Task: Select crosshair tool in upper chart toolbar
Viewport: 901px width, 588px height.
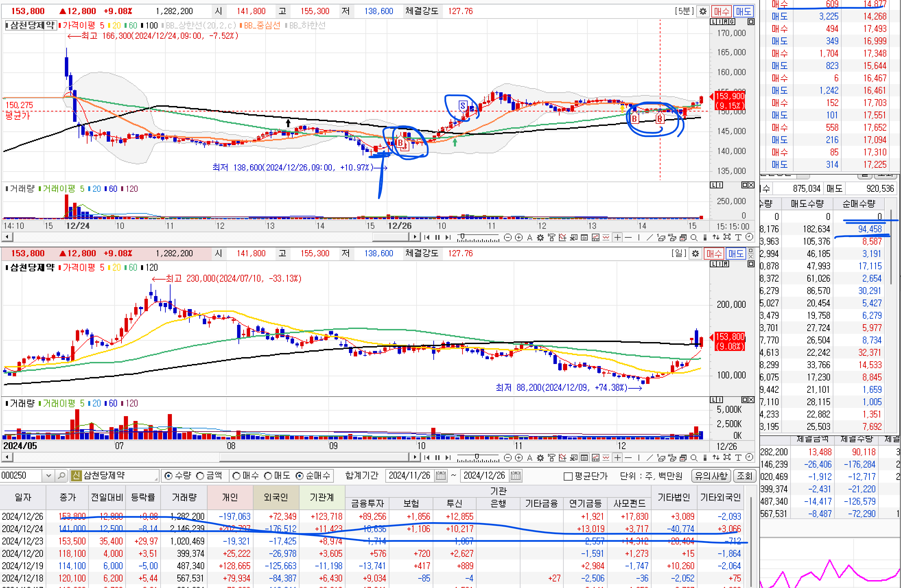Action: (618, 237)
